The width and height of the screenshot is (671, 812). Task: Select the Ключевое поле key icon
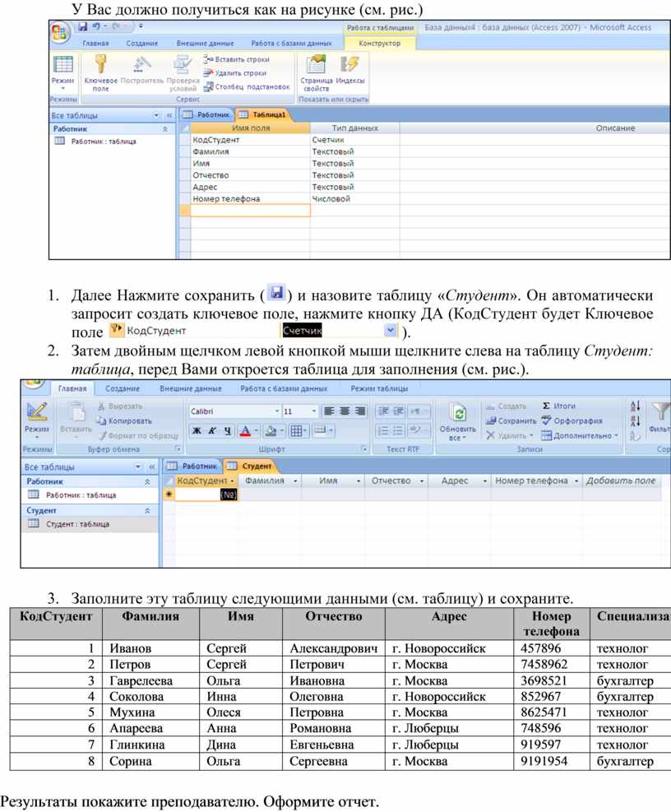tap(100, 64)
